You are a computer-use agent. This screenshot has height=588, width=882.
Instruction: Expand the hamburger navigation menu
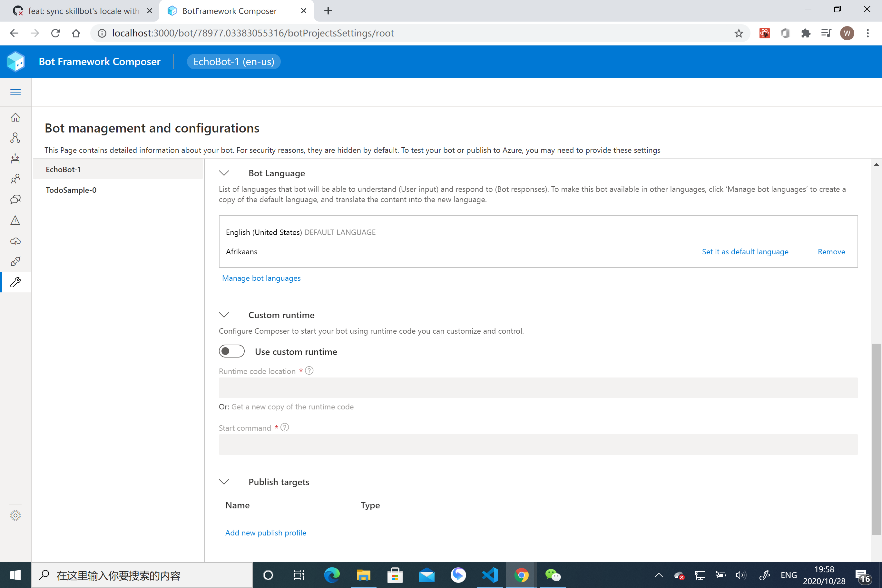(15, 92)
